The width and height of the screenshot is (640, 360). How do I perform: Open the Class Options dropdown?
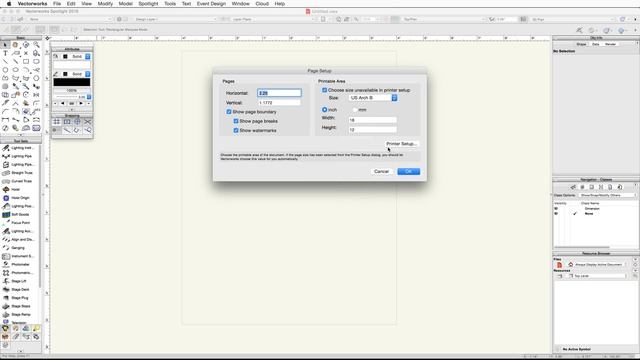coord(608,195)
